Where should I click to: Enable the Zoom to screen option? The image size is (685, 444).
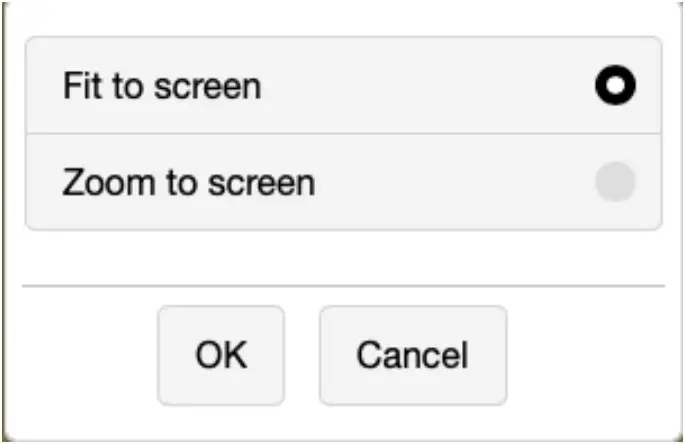tap(615, 182)
